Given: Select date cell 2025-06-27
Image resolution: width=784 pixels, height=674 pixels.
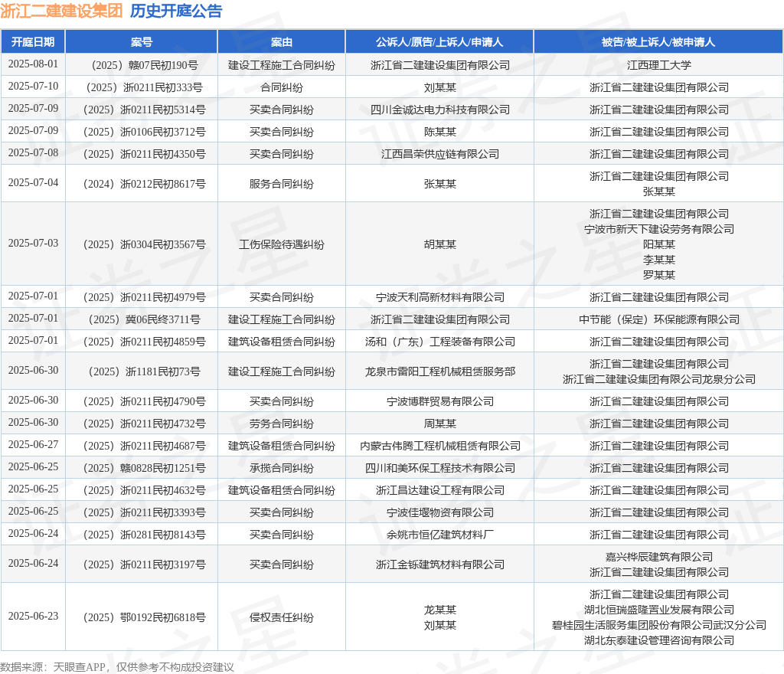Looking at the screenshot, I should tap(33, 444).
